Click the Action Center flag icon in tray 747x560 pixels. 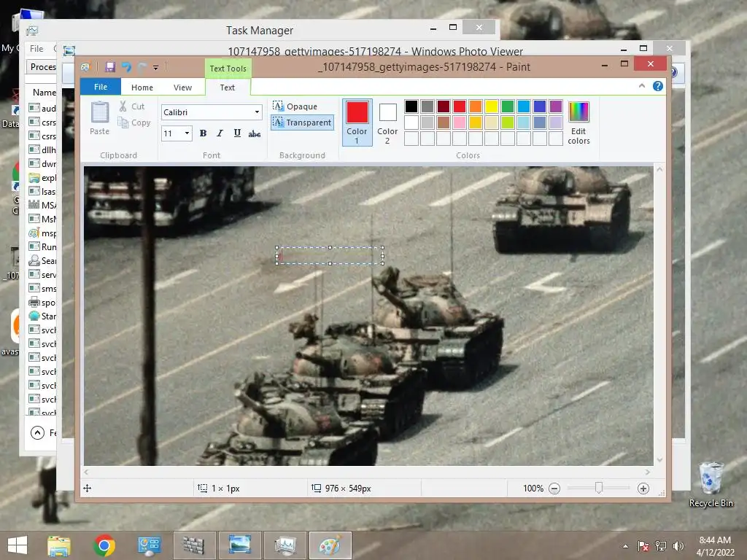[x=643, y=546]
